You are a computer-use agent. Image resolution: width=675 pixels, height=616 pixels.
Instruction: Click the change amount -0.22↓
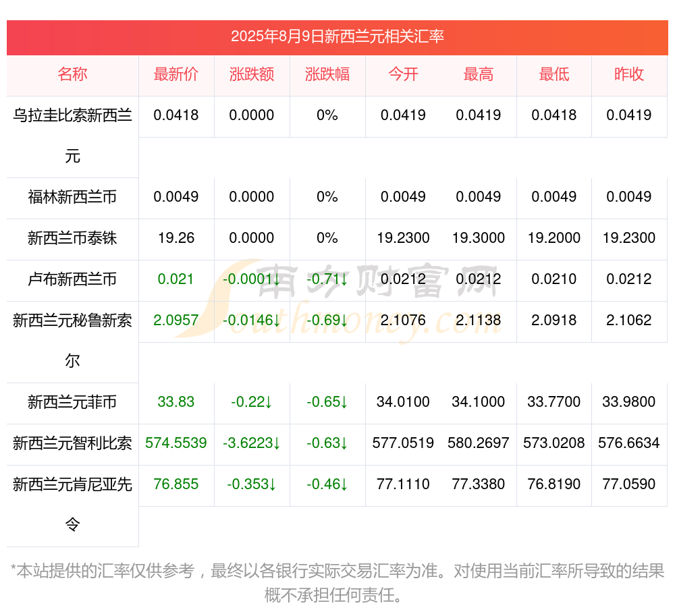[252, 401]
